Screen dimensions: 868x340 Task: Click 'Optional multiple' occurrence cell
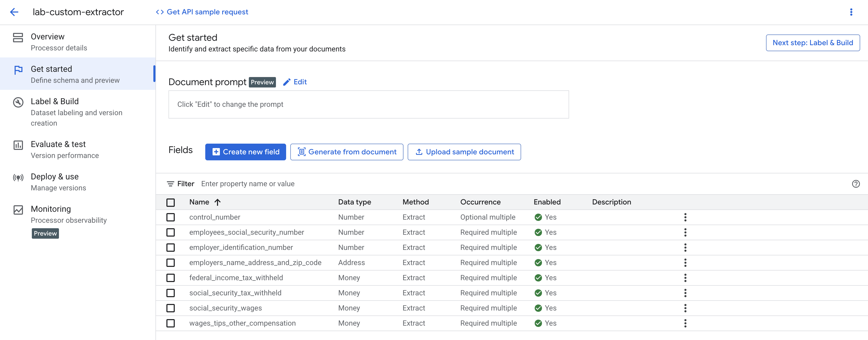coord(487,217)
